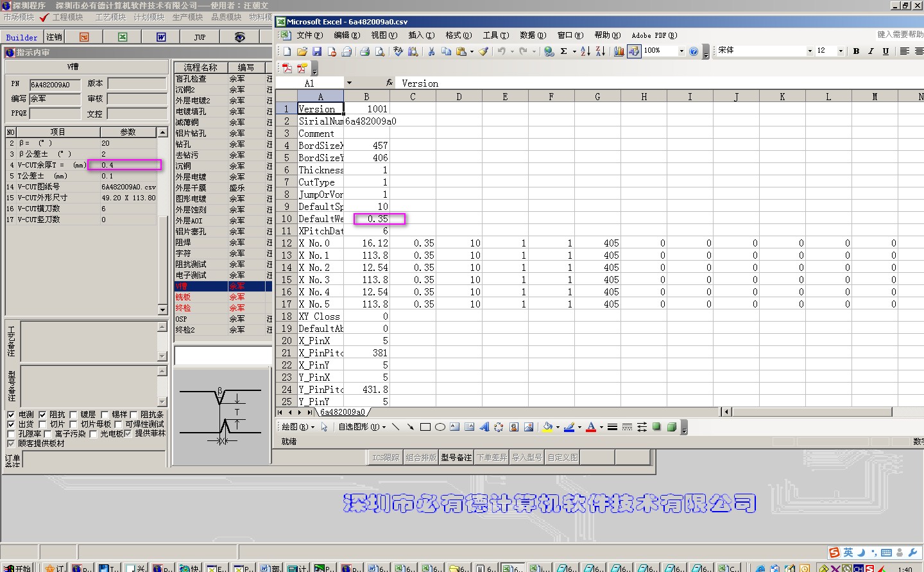Open the 自选图形 AutoShapes dropdown
924x572 pixels.
click(x=362, y=427)
